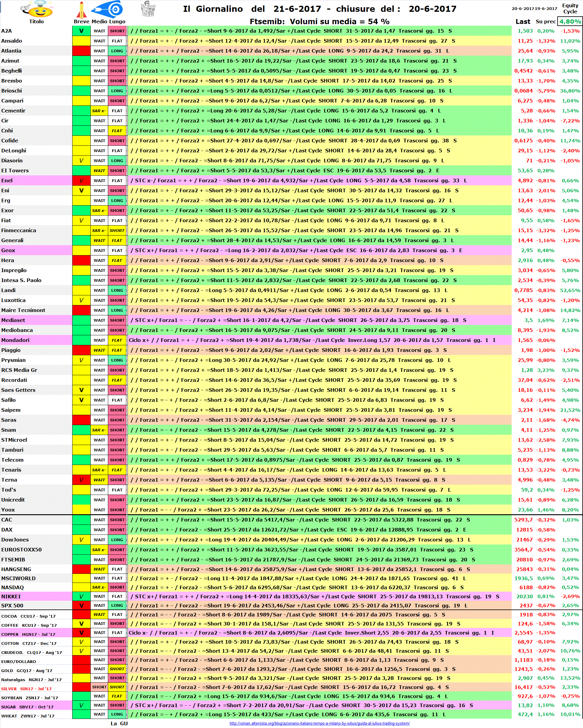This screenshot has width=583, height=728.
Task: Click the SUGAR SBV17 - Oct '17 row name
Action: click(27, 707)
